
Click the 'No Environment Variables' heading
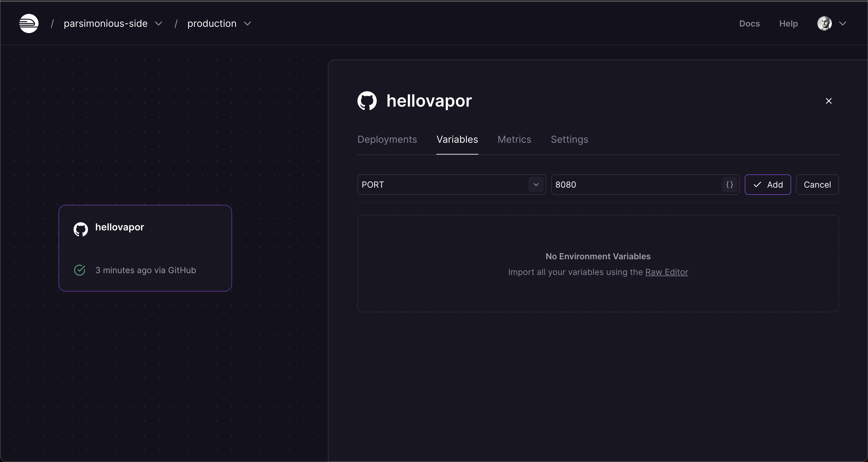[598, 256]
